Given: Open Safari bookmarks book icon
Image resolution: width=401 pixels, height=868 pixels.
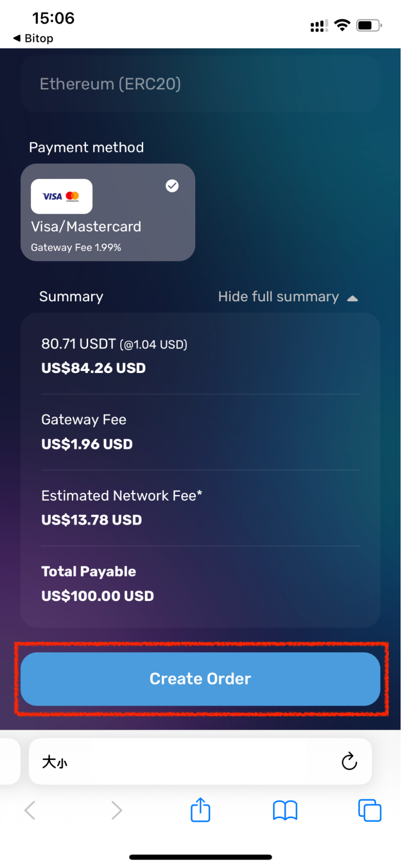Looking at the screenshot, I should pyautogui.click(x=285, y=810).
